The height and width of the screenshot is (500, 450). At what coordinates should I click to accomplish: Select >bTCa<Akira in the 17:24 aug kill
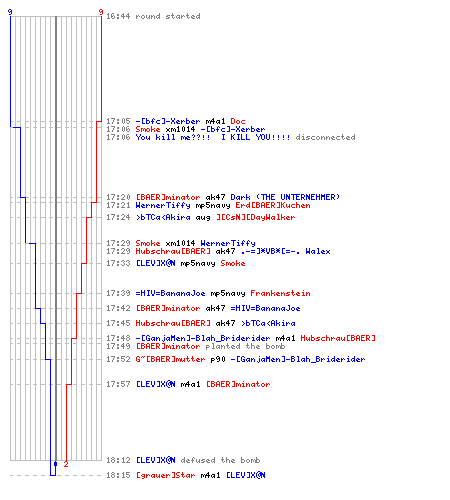pos(163,217)
